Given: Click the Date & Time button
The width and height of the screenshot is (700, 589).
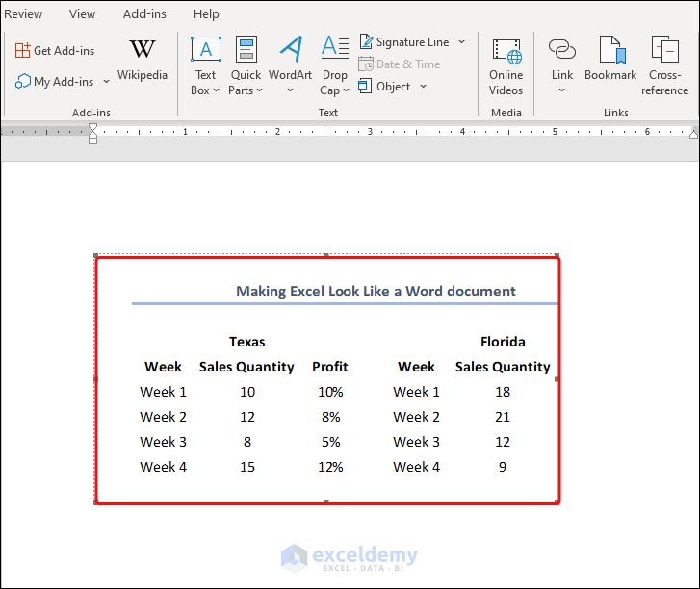Looking at the screenshot, I should click(x=400, y=64).
